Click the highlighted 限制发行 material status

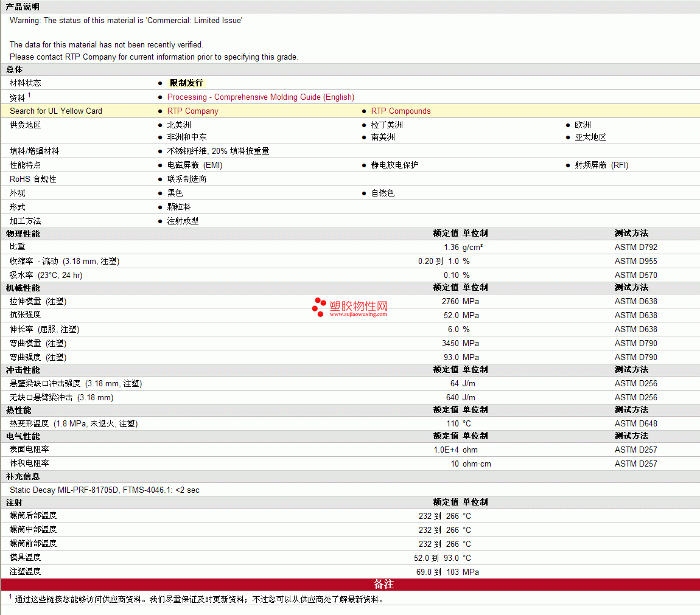[186, 83]
